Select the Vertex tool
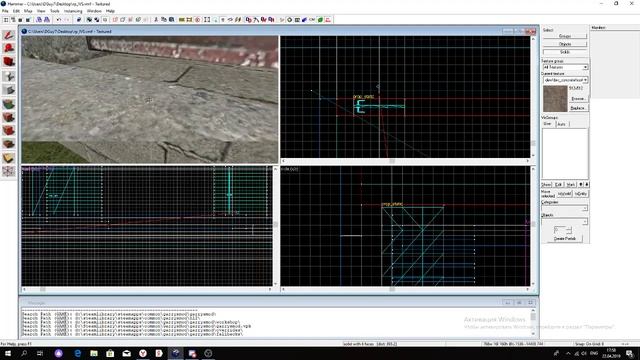This screenshot has width=640, height=360. [x=9, y=171]
